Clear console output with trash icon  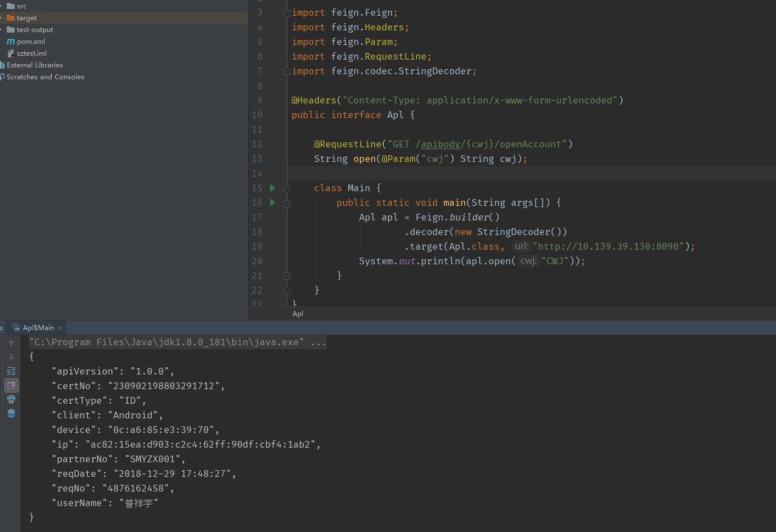click(x=11, y=413)
